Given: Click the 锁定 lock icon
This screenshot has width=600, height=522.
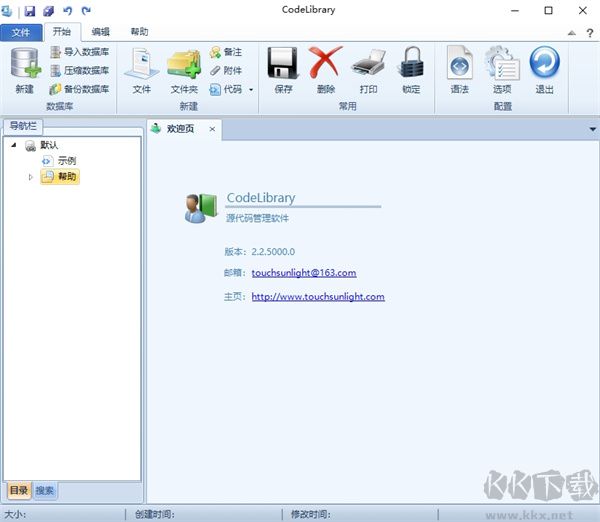Looking at the screenshot, I should click(x=411, y=70).
